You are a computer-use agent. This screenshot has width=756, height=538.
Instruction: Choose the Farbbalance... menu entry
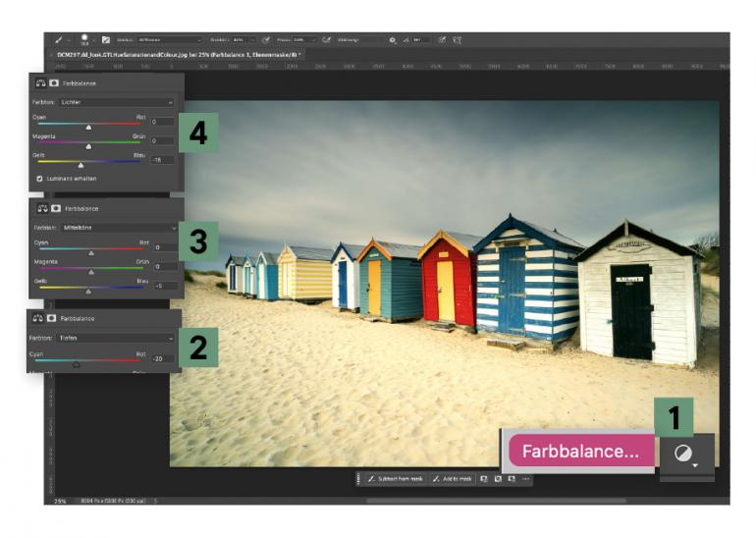(581, 452)
